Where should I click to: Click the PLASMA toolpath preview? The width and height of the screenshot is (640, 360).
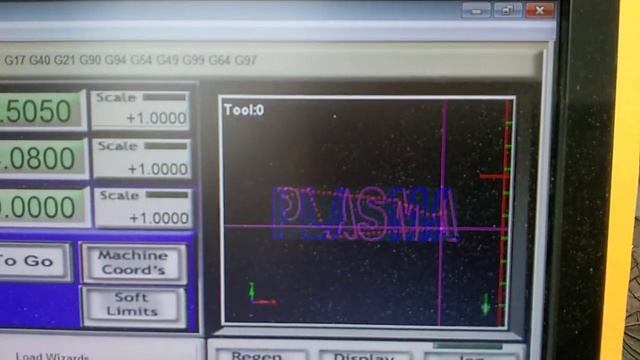click(x=365, y=214)
